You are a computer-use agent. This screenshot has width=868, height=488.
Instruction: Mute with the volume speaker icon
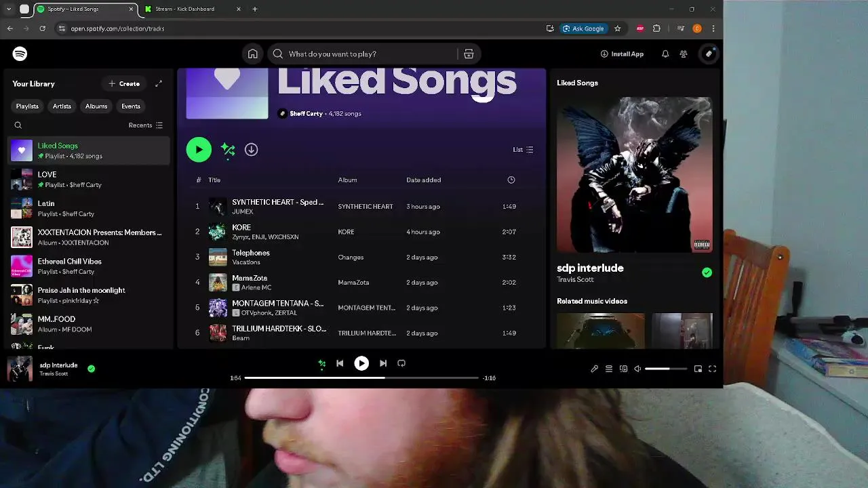click(637, 369)
